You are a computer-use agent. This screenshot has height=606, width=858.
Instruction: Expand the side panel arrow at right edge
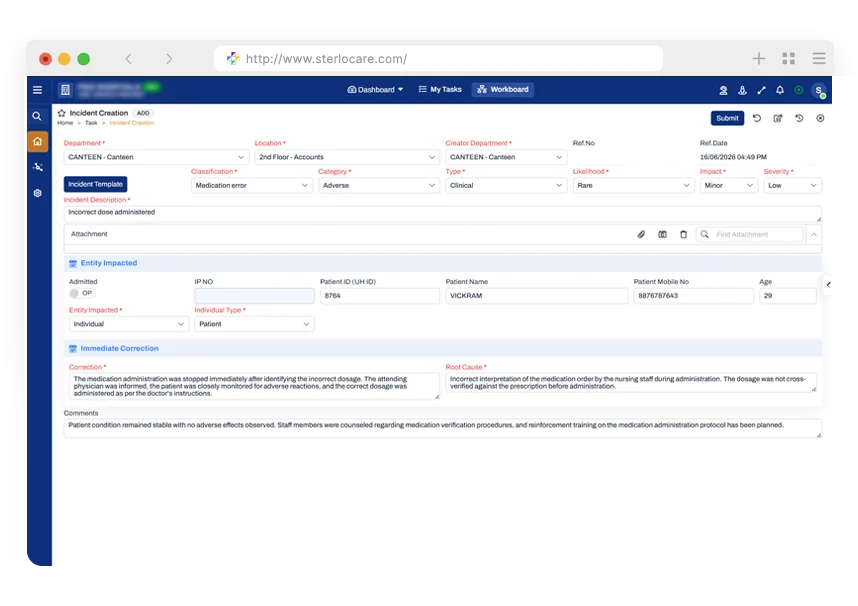click(x=828, y=285)
